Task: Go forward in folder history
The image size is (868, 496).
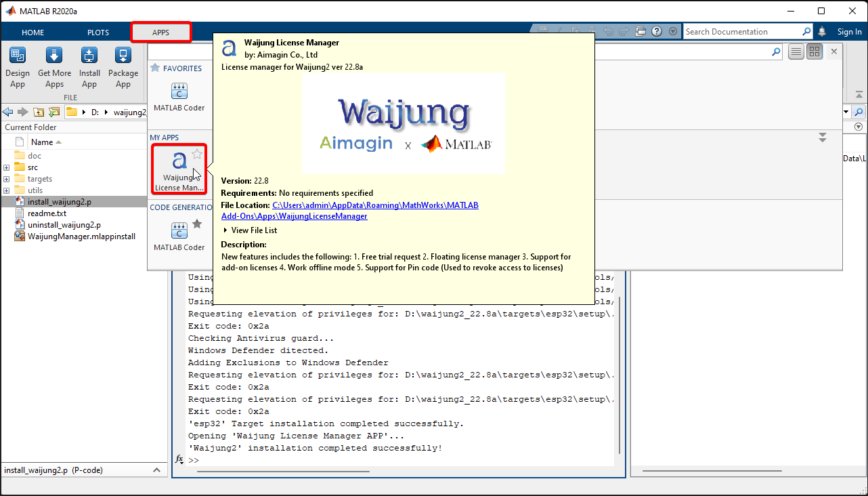Action: [22, 112]
